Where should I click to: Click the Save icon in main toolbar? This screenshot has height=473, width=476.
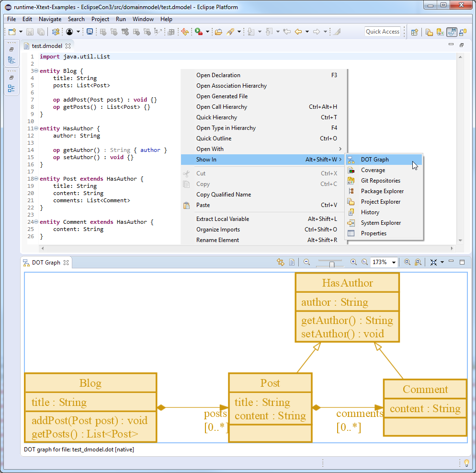click(x=30, y=32)
